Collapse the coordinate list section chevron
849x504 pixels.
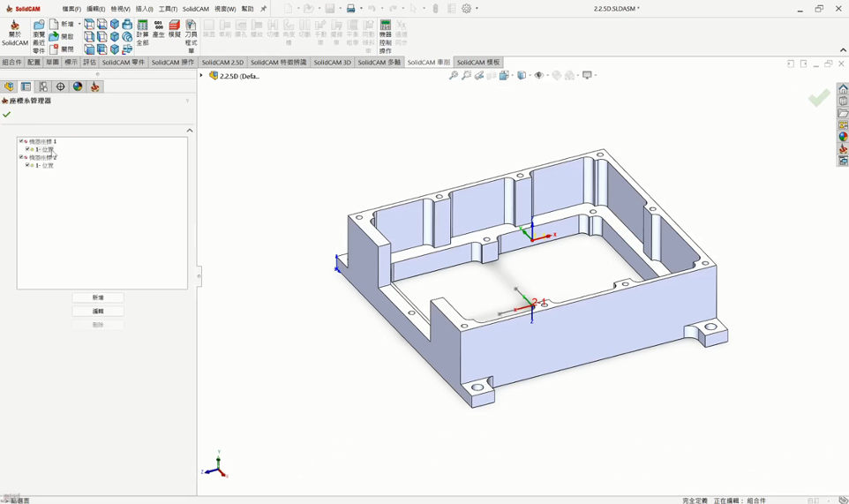[189, 131]
